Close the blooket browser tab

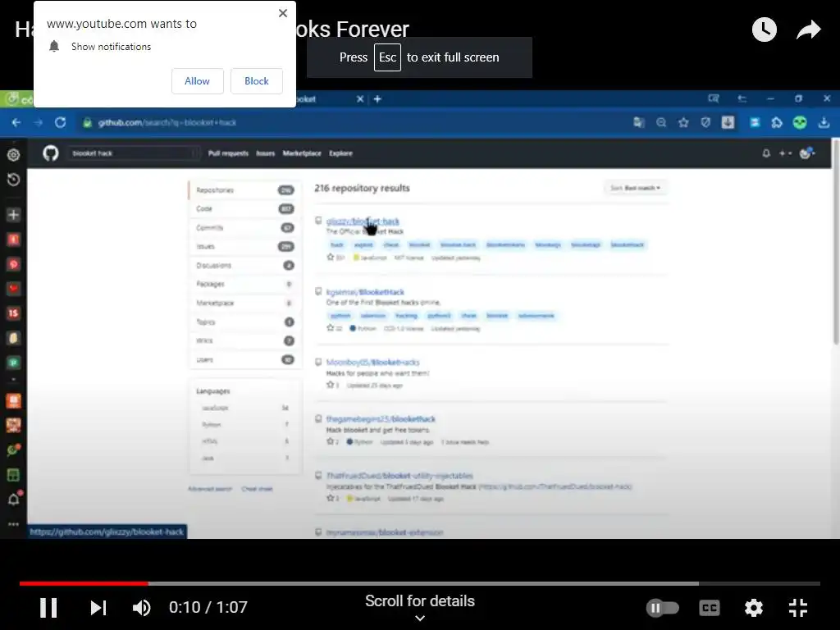(x=360, y=99)
